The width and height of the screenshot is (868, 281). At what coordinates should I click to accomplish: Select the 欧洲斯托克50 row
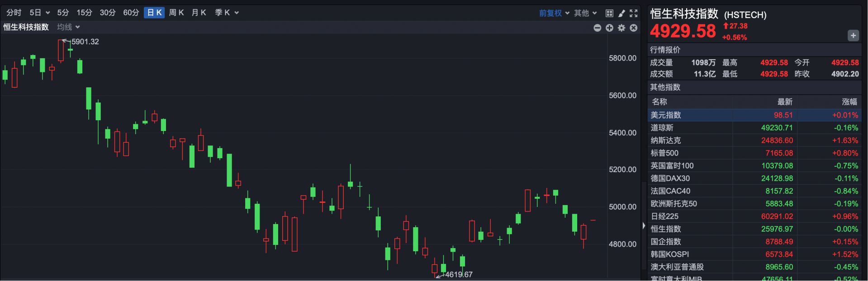(754, 204)
